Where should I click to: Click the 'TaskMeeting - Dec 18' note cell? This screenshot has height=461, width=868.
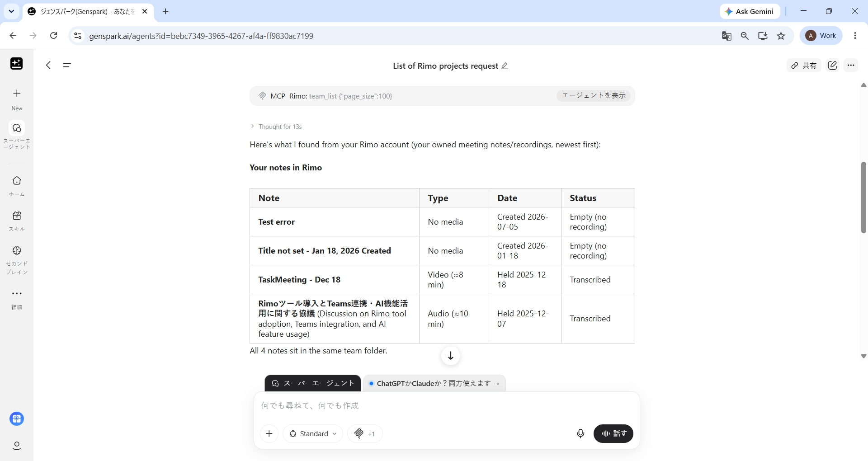coord(335,280)
